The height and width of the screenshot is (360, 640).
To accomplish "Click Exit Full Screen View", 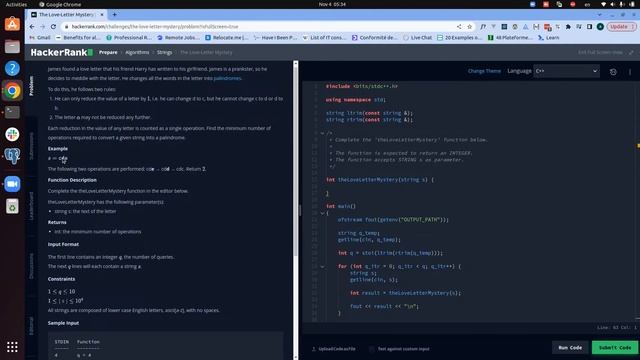I will pyautogui.click(x=600, y=52).
